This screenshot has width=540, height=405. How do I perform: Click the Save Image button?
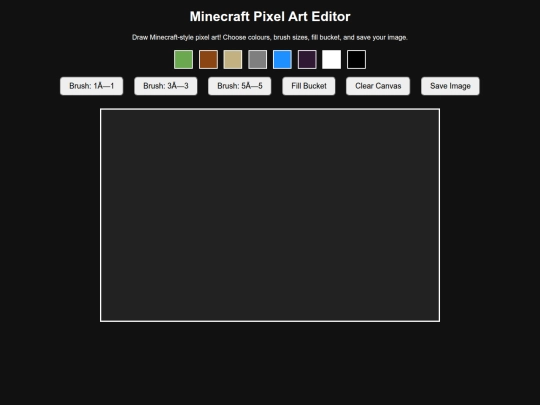tap(450, 86)
